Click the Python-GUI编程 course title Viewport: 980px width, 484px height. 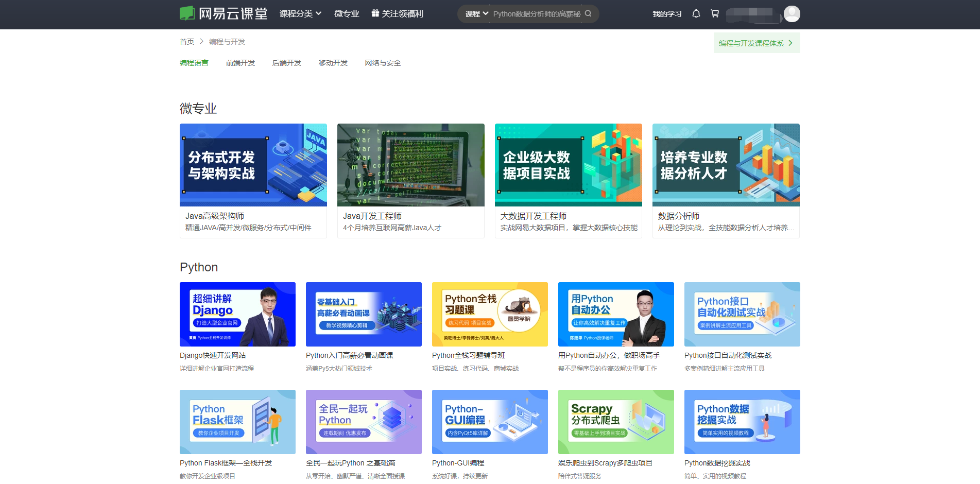458,463
